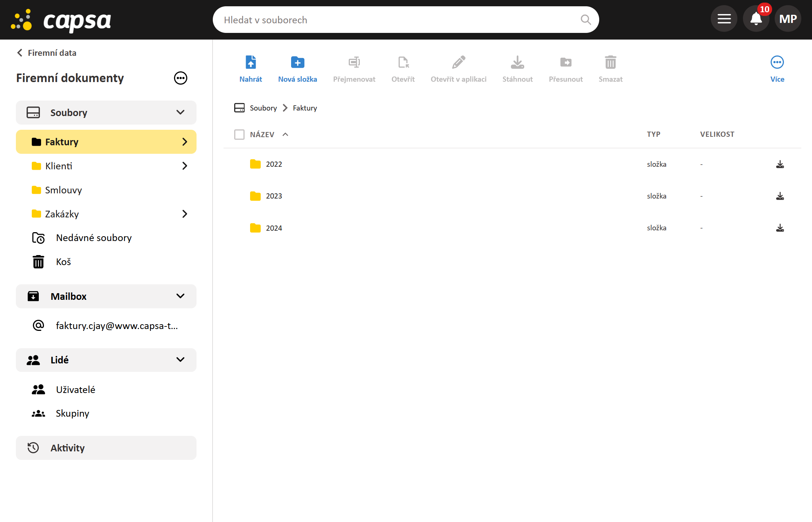Screen dimensions: 812x522
Task: Open Nedávné soubory in sidebar
Action: 93,238
